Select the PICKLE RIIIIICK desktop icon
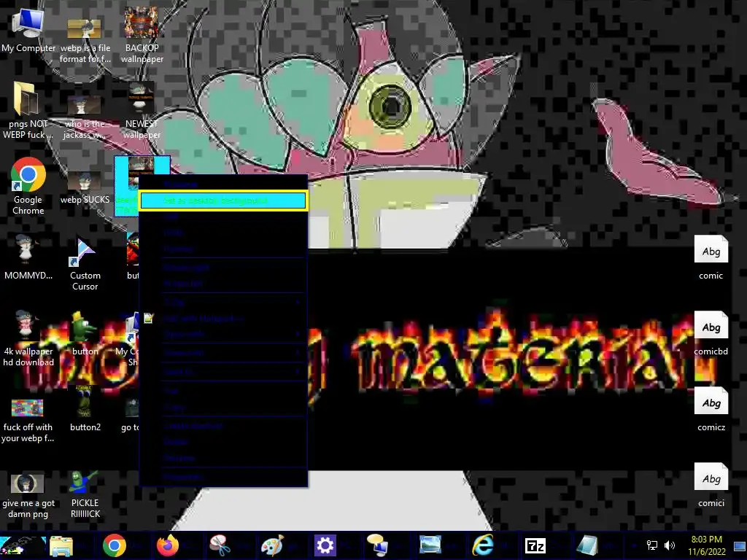747x560 pixels. (85, 494)
